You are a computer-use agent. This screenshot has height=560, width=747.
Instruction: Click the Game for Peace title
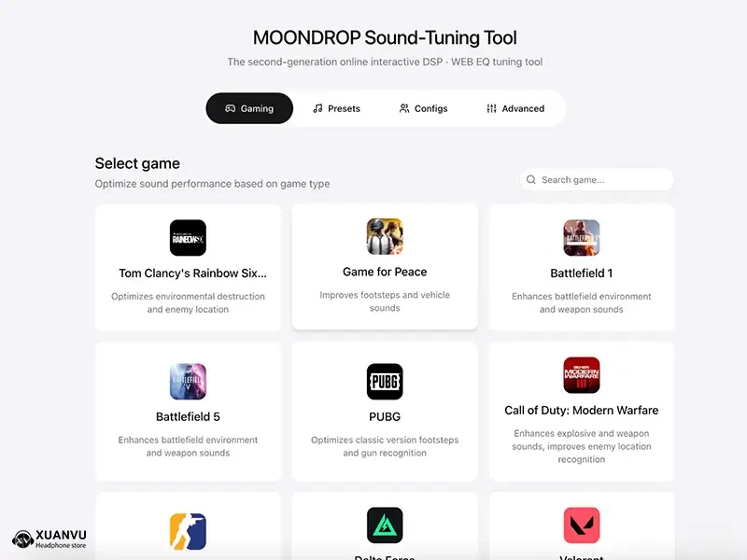[x=385, y=272]
